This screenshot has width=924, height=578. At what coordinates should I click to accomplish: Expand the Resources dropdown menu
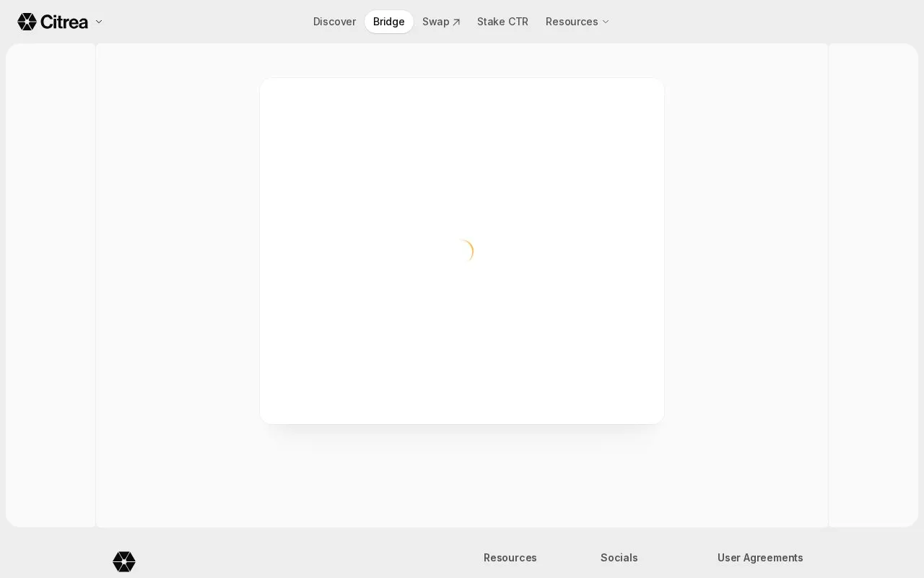(577, 22)
